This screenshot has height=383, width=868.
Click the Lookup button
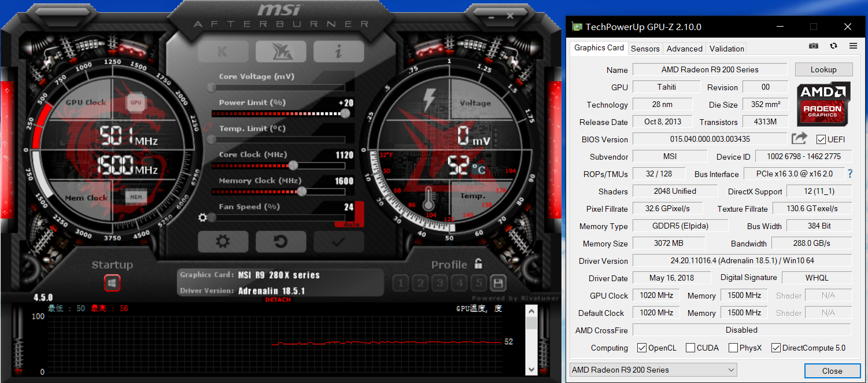823,69
